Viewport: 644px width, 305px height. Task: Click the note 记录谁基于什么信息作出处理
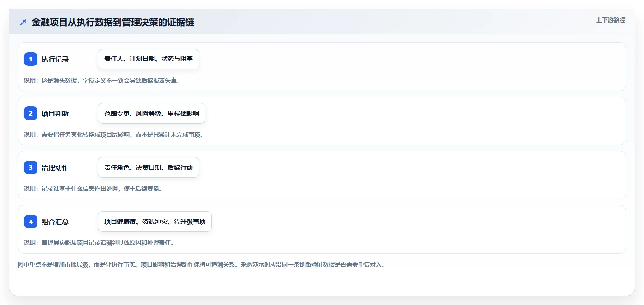click(x=93, y=189)
